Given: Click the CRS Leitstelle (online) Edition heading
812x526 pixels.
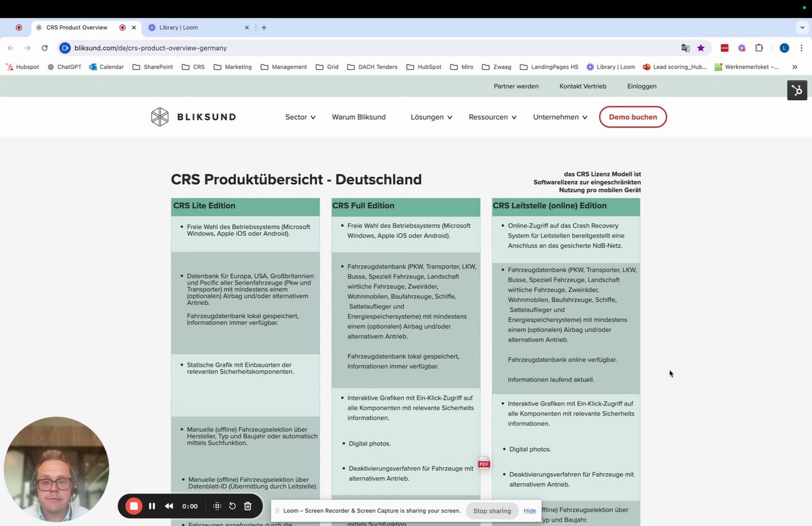Looking at the screenshot, I should point(549,206).
